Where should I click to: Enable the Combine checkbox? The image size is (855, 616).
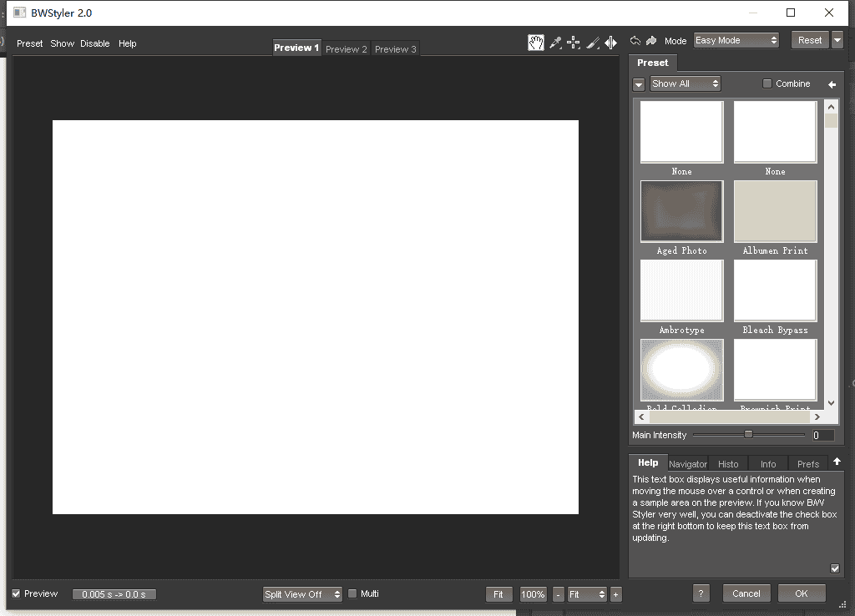pos(767,83)
